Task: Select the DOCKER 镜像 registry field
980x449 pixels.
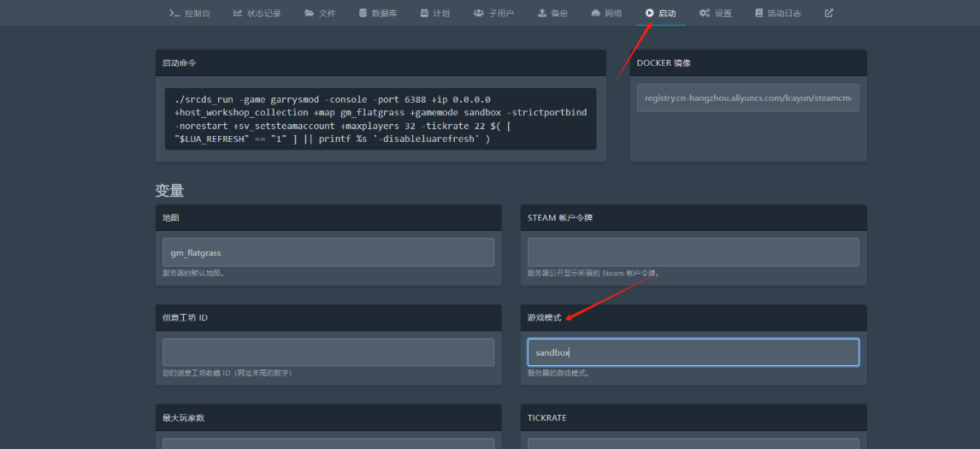Action: pos(748,98)
